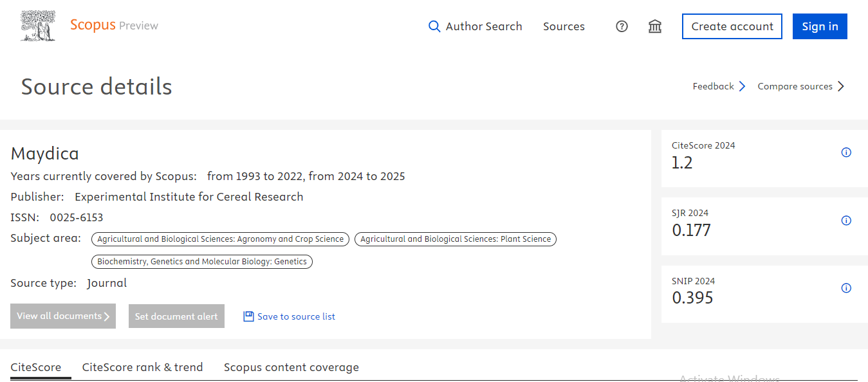Click the Source details heading
Image resolution: width=868 pixels, height=382 pixels.
pyautogui.click(x=97, y=86)
